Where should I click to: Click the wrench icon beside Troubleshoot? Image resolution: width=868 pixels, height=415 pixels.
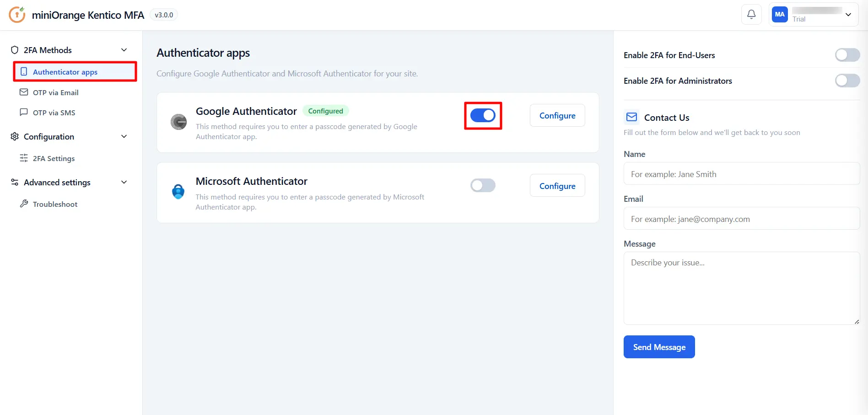pyautogui.click(x=24, y=204)
